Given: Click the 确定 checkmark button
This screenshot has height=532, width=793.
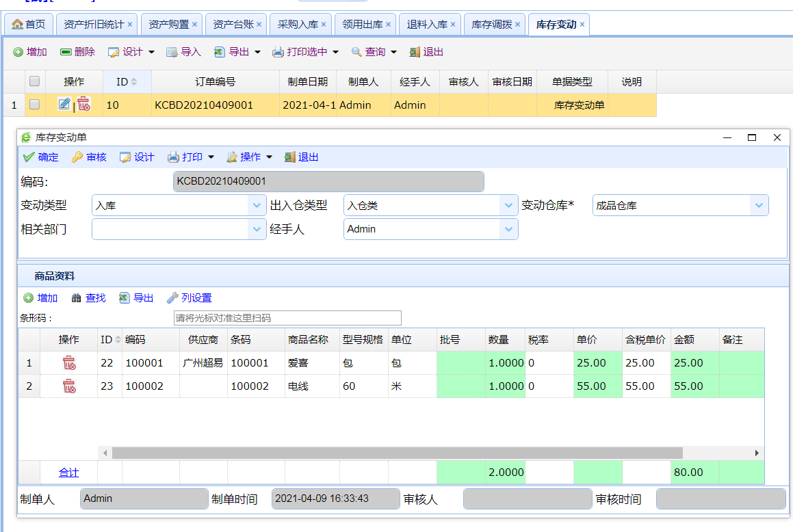Looking at the screenshot, I should click(41, 157).
